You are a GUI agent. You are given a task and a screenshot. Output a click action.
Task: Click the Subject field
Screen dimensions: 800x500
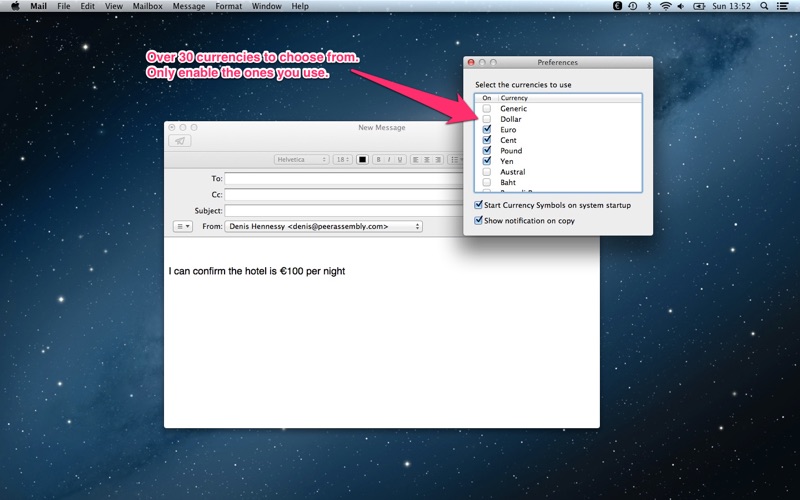[x=344, y=210]
